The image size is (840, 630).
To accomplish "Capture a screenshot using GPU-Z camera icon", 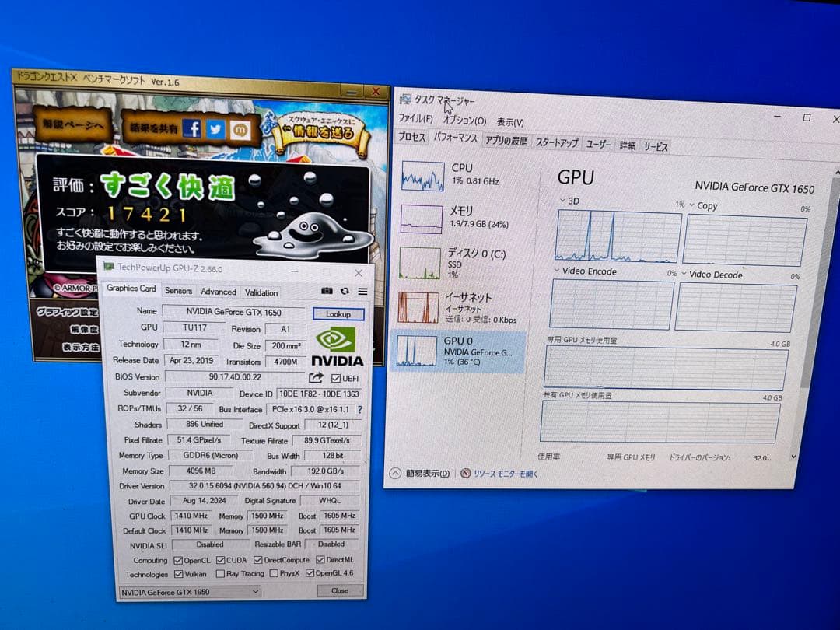I will [327, 290].
